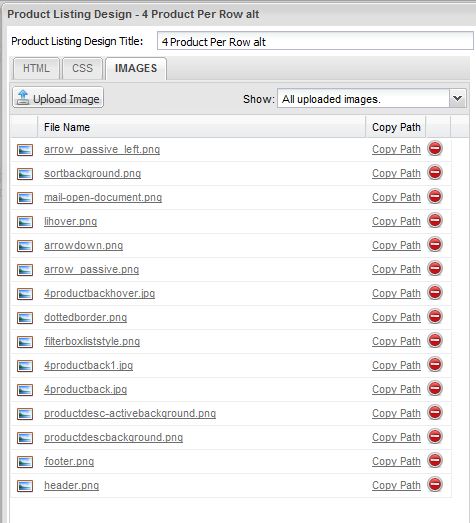
Task: Open the mail-open-document.png file link
Action: pos(103,197)
